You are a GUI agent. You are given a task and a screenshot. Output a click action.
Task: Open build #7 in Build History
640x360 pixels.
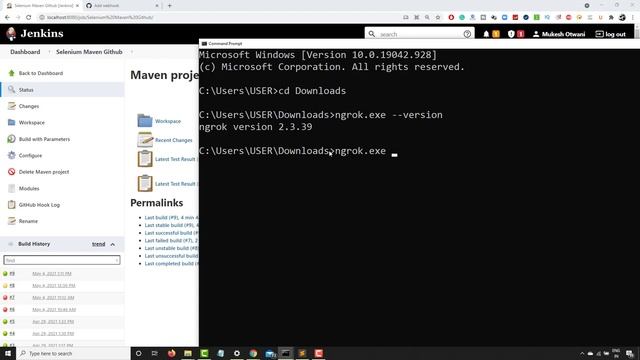(x=12, y=298)
